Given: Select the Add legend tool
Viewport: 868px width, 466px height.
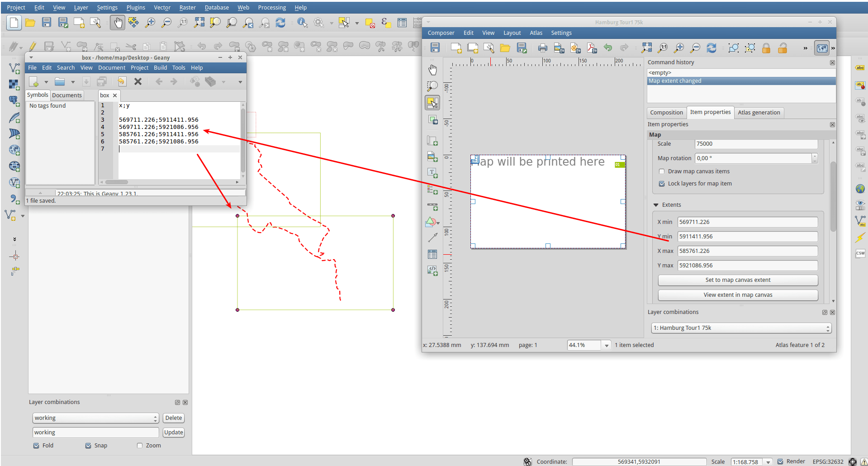Looking at the screenshot, I should pyautogui.click(x=433, y=190).
